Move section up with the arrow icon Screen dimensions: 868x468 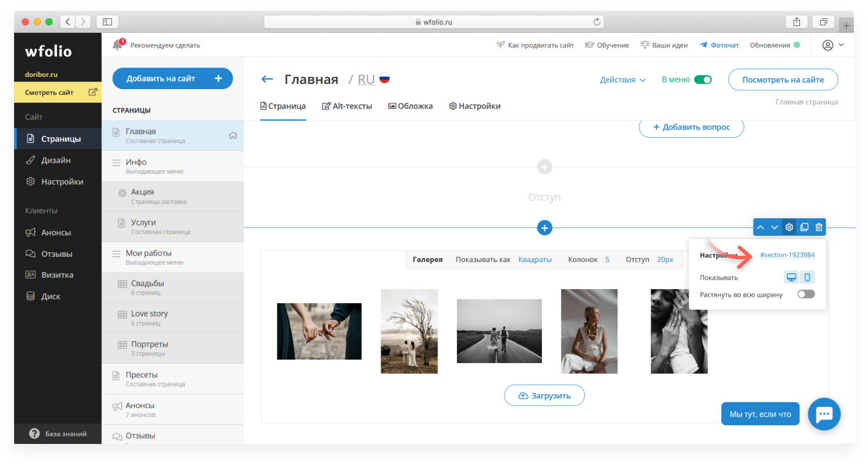click(x=760, y=228)
